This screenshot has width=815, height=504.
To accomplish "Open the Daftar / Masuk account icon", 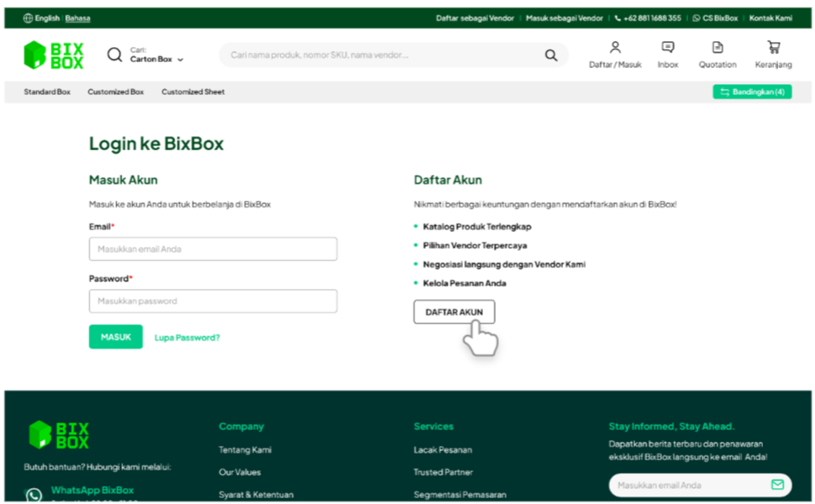I will pos(615,48).
